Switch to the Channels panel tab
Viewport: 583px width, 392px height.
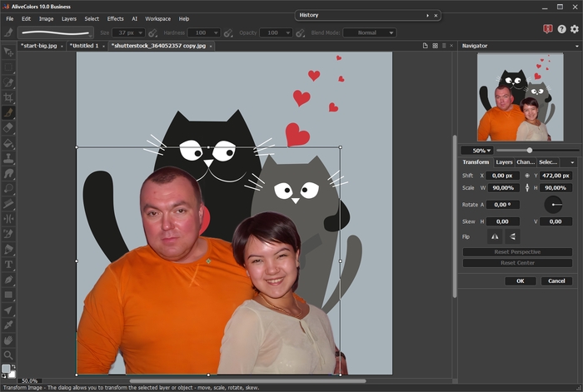pos(526,162)
